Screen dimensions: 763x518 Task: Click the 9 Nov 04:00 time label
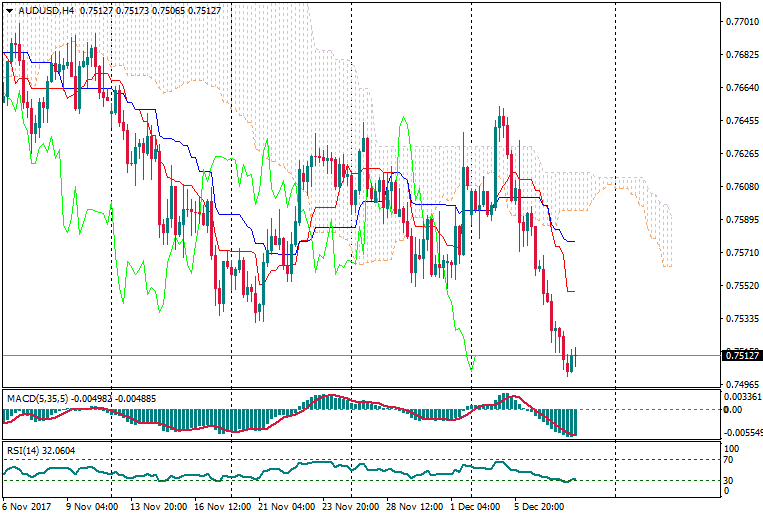(x=92, y=507)
